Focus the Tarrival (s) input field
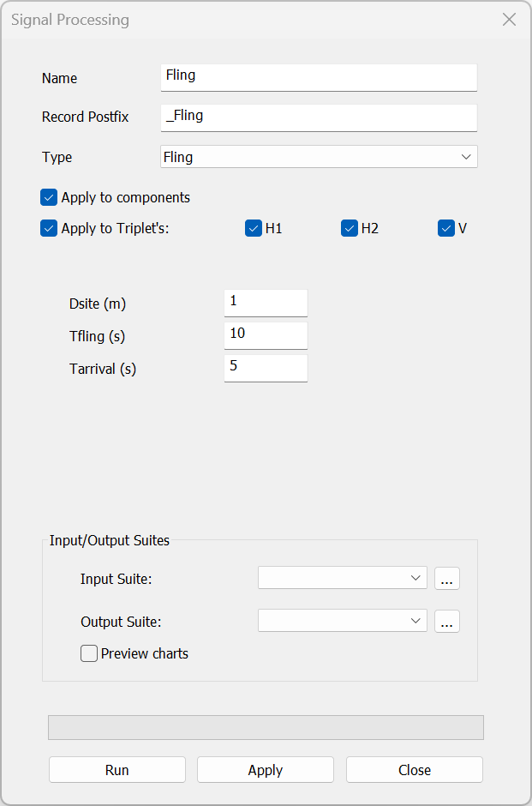 tap(265, 368)
